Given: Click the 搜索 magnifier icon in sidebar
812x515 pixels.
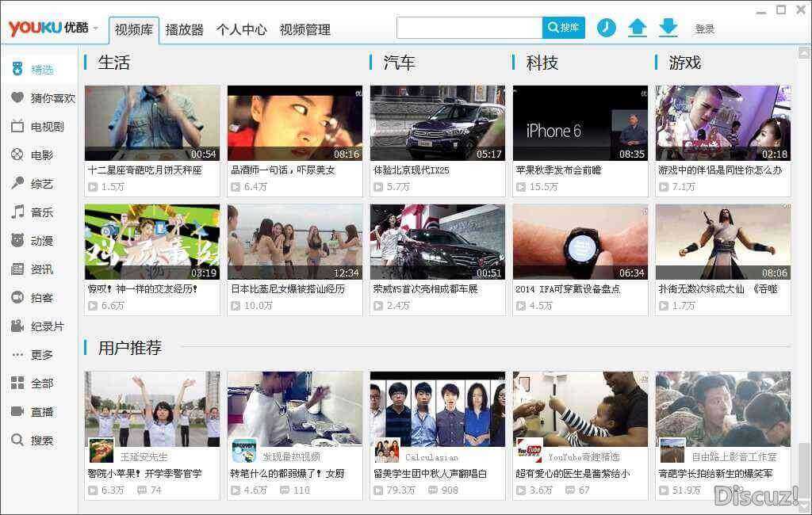Looking at the screenshot, I should (x=17, y=440).
